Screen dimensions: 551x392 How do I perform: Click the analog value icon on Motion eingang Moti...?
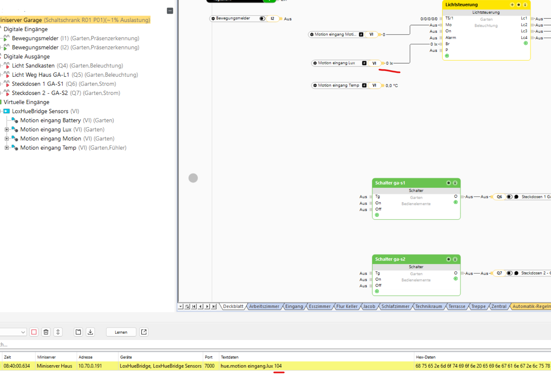click(x=361, y=34)
